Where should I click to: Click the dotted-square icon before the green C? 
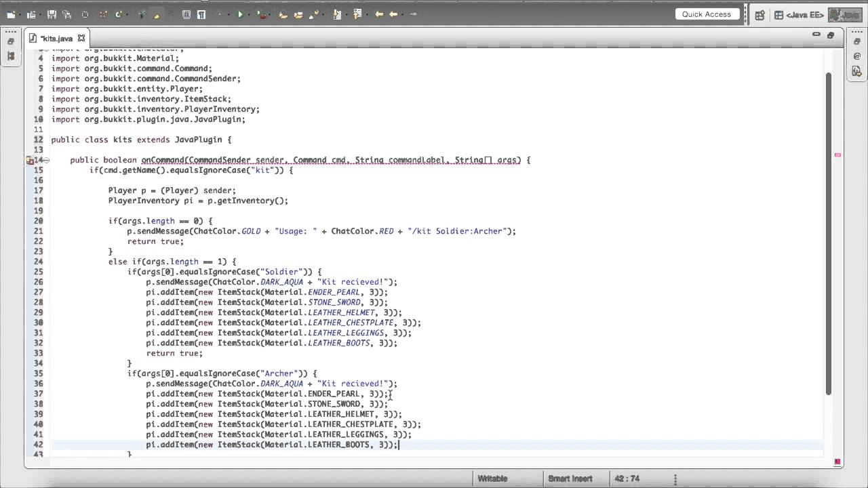pos(103,14)
